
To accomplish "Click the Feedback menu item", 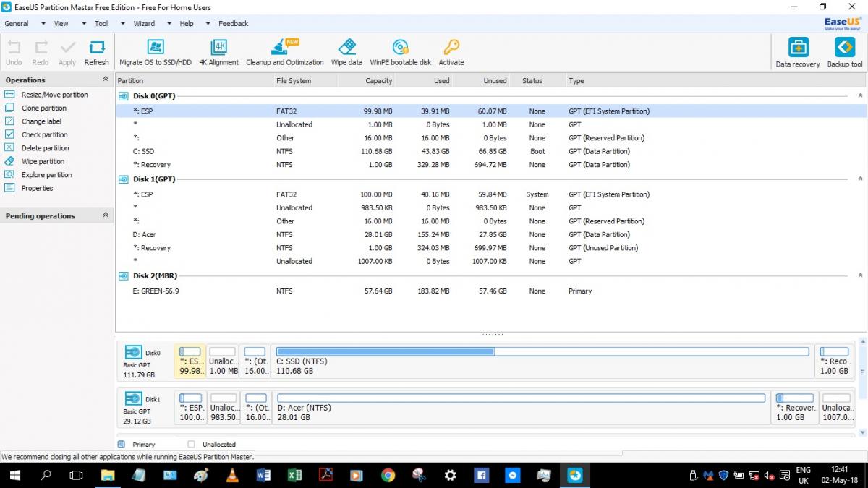I will (234, 23).
